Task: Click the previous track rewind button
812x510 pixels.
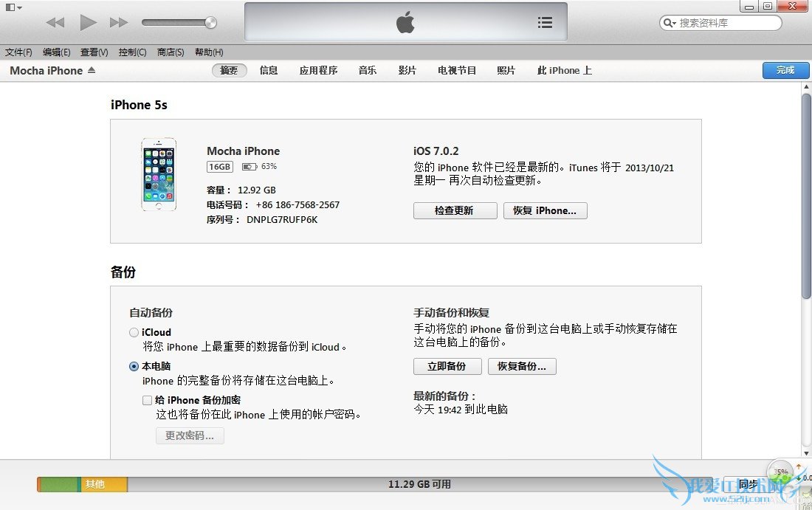Action: (x=55, y=22)
